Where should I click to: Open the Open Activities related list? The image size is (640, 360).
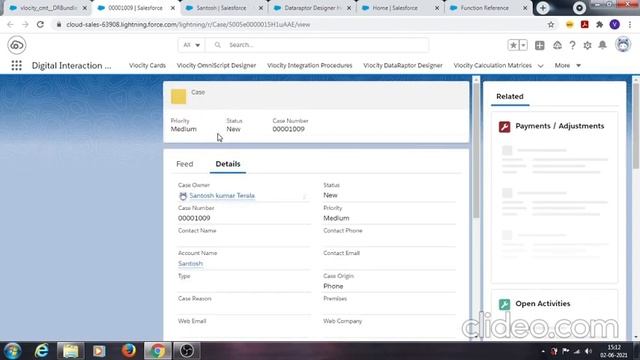pos(542,304)
